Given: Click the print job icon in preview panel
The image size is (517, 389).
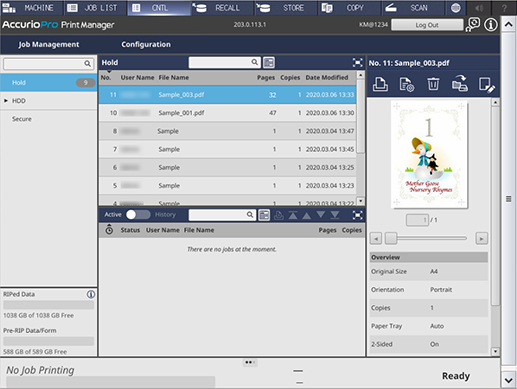Looking at the screenshot, I should tap(380, 84).
